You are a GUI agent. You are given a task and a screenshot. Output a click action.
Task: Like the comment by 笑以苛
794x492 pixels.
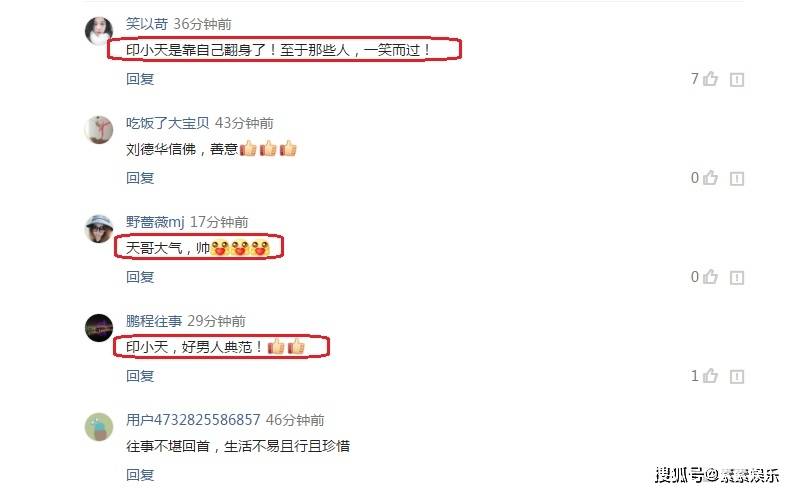point(710,79)
